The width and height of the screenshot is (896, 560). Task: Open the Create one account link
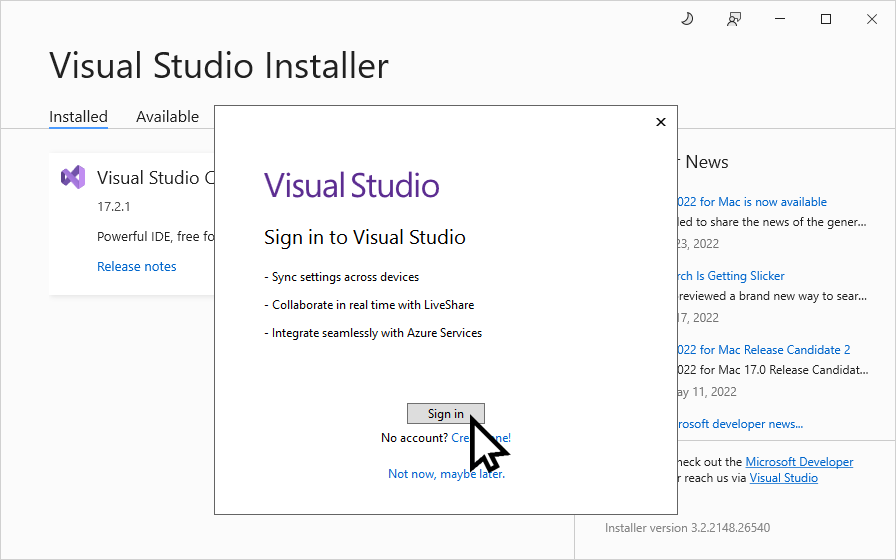[x=481, y=438]
